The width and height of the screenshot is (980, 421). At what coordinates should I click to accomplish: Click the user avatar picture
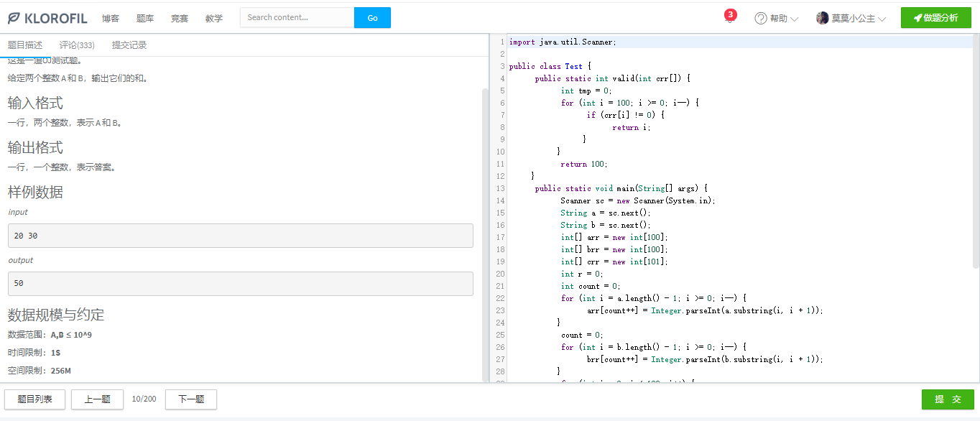(x=823, y=18)
